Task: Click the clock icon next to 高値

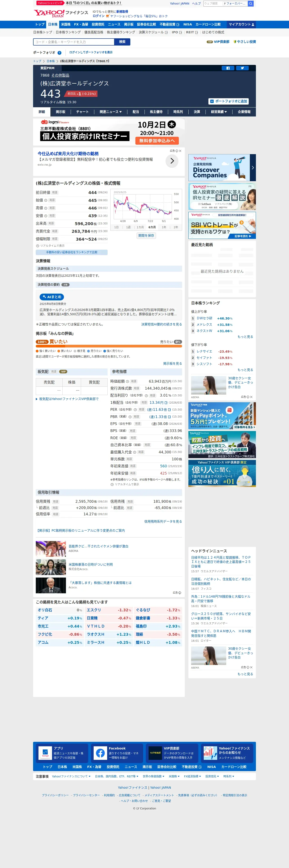Action: 46,208
